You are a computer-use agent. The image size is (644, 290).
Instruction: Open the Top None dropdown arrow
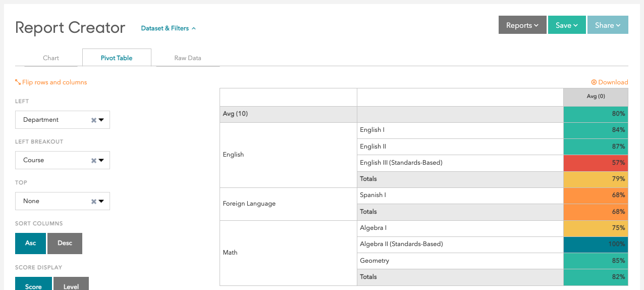pyautogui.click(x=101, y=202)
